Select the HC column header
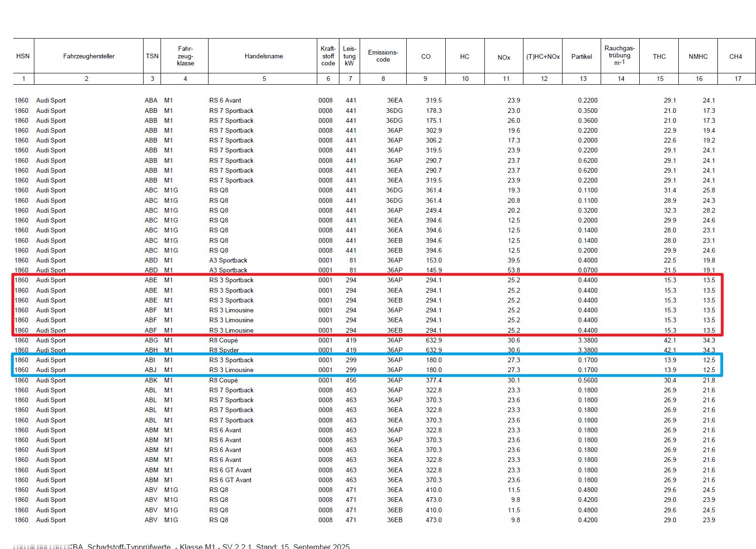 click(x=465, y=56)
